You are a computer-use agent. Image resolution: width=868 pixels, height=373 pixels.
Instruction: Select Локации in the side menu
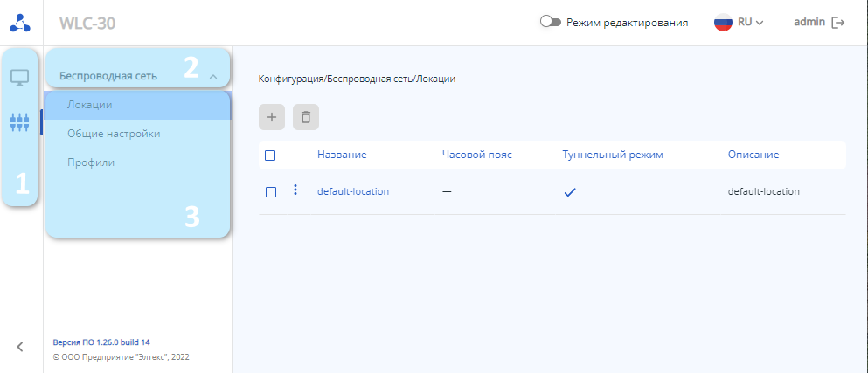[x=90, y=105]
